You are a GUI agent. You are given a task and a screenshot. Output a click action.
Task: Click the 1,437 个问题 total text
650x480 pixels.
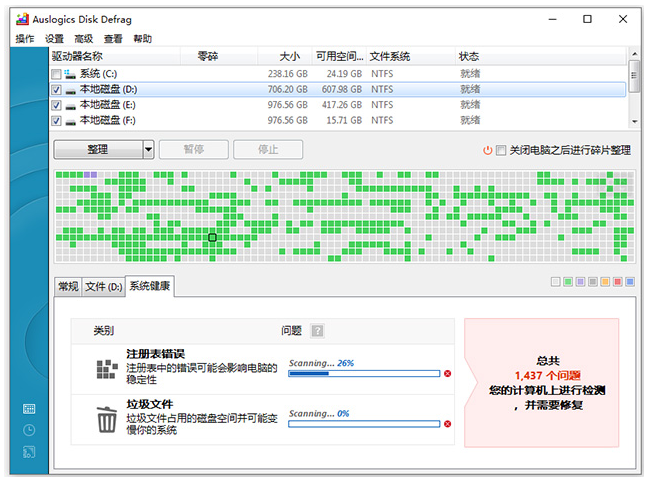[x=548, y=376]
